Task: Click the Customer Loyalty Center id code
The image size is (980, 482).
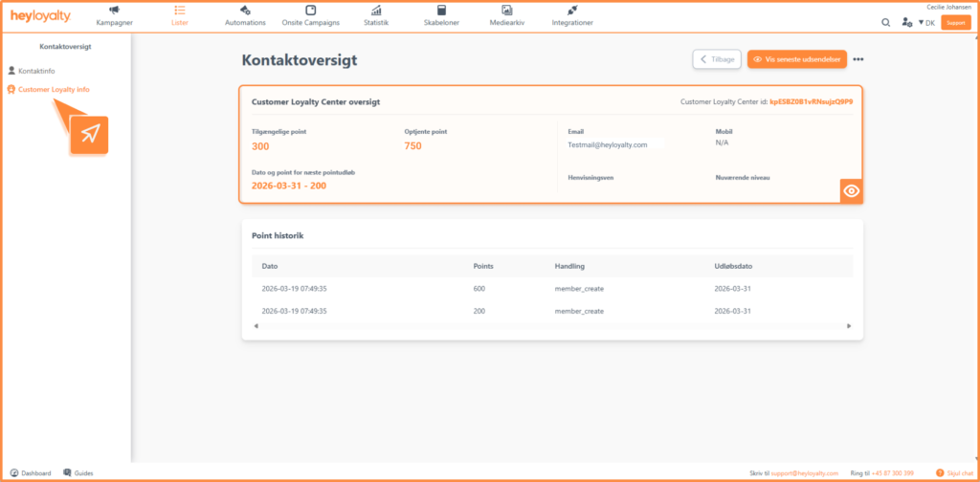Action: [812, 101]
